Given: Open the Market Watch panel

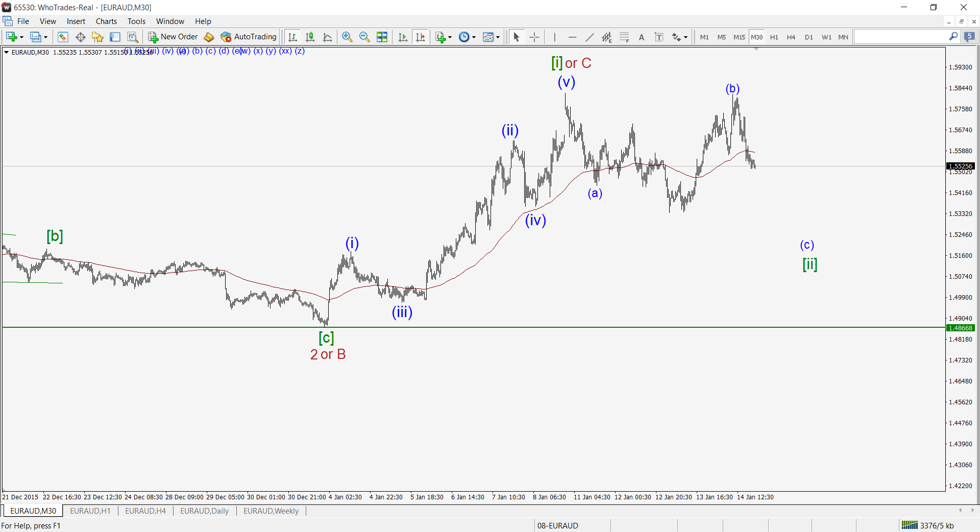Looking at the screenshot, I should coord(63,37).
